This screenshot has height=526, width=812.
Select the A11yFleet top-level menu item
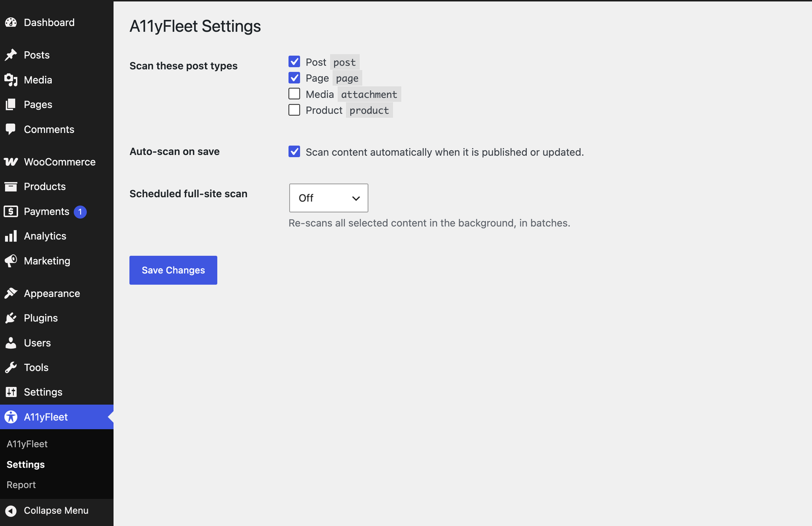(57, 417)
